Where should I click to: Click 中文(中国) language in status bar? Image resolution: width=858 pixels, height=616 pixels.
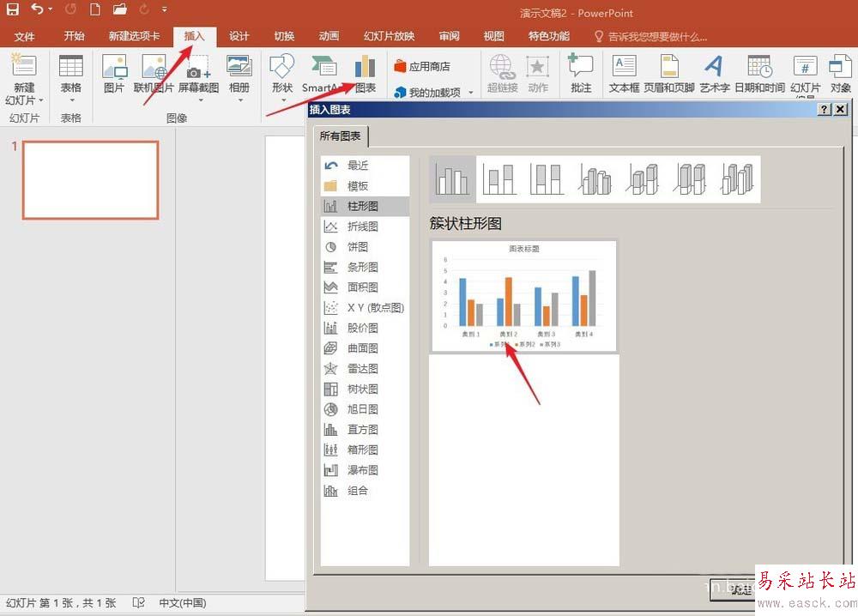pyautogui.click(x=183, y=603)
